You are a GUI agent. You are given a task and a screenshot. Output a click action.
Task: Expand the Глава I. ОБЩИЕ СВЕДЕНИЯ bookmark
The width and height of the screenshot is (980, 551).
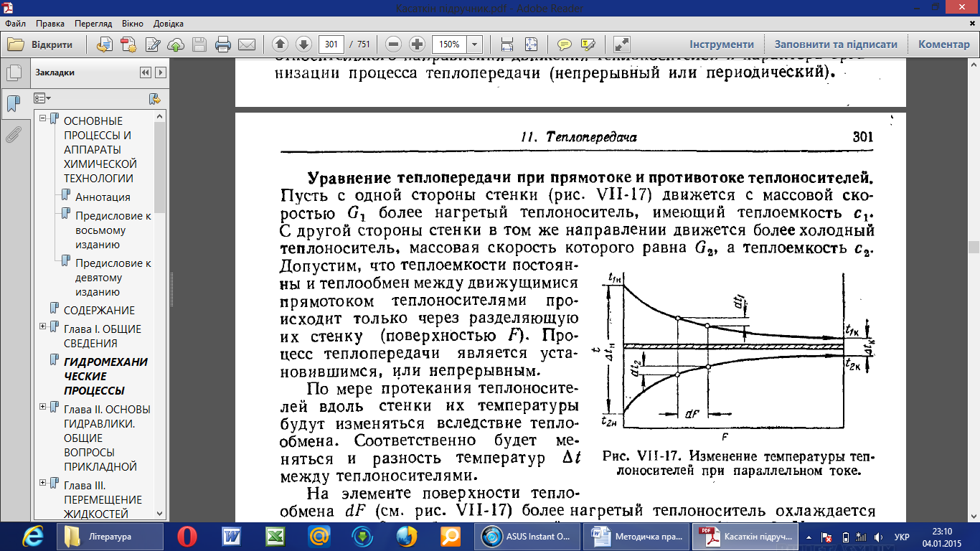43,326
